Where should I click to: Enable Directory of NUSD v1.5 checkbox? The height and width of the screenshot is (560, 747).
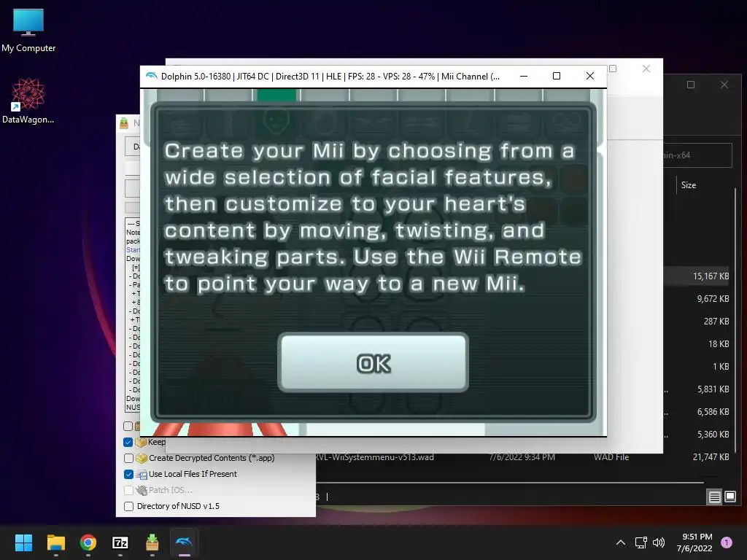128,506
